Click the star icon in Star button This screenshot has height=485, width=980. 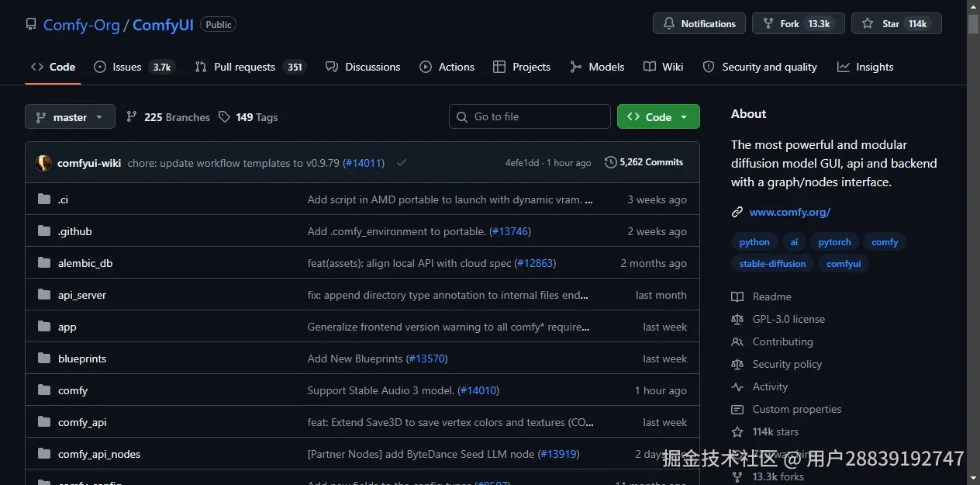point(868,24)
